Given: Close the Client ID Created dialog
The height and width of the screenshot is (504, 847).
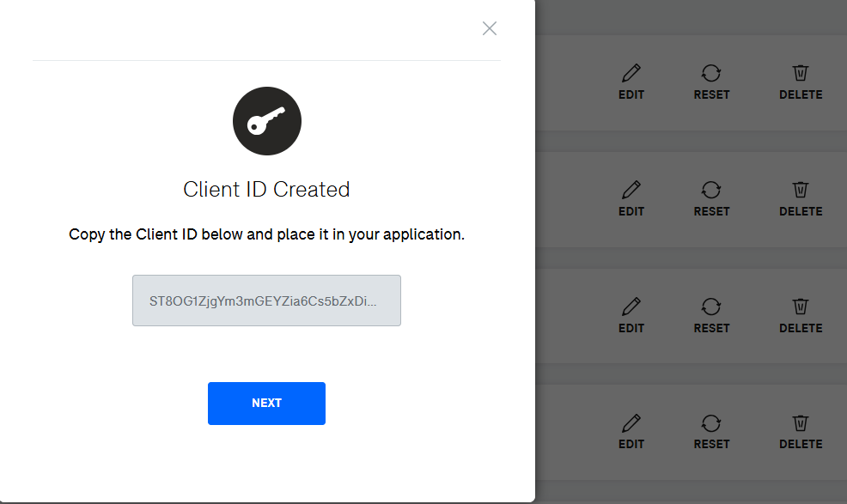Looking at the screenshot, I should coord(490,28).
